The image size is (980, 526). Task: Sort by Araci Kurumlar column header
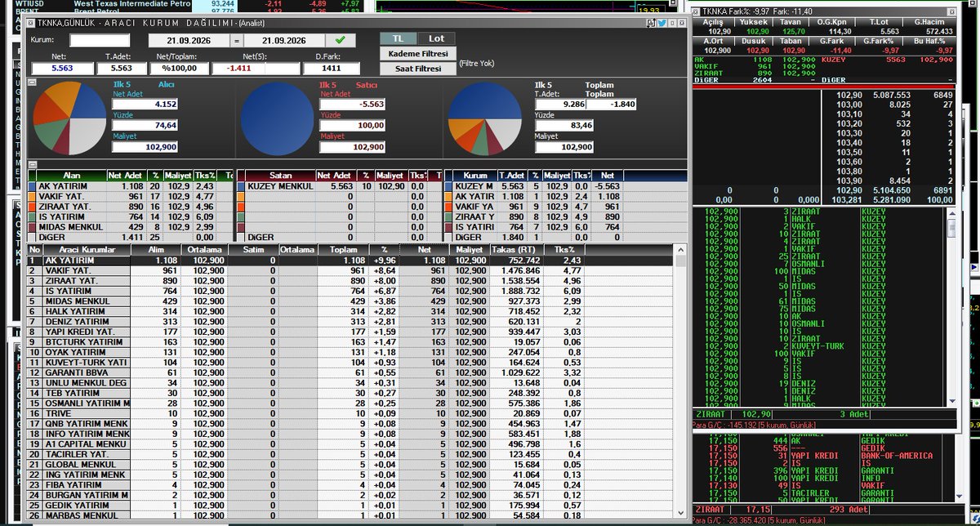tap(87, 249)
